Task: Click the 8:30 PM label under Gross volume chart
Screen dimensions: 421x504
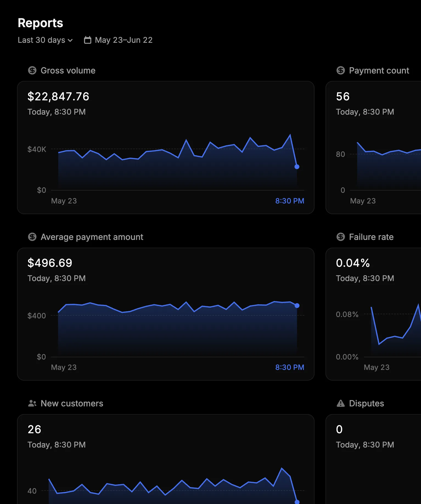Action: click(290, 201)
